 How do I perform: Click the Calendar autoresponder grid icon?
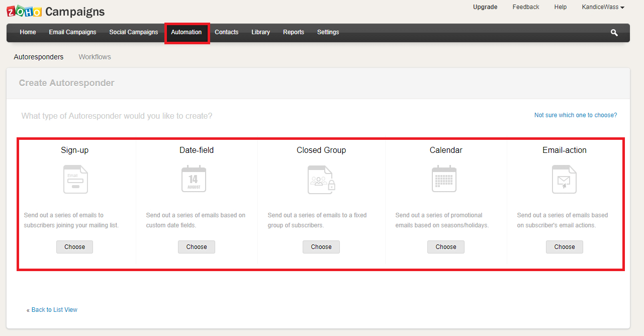444,179
